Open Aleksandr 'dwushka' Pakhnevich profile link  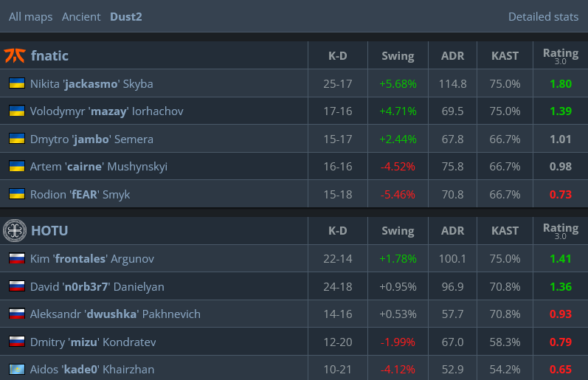(x=115, y=314)
